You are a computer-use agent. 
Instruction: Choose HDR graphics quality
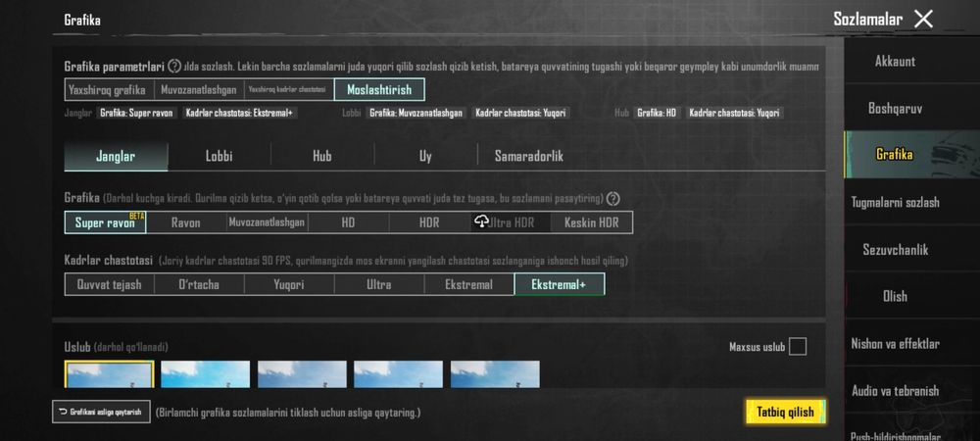coord(429,222)
